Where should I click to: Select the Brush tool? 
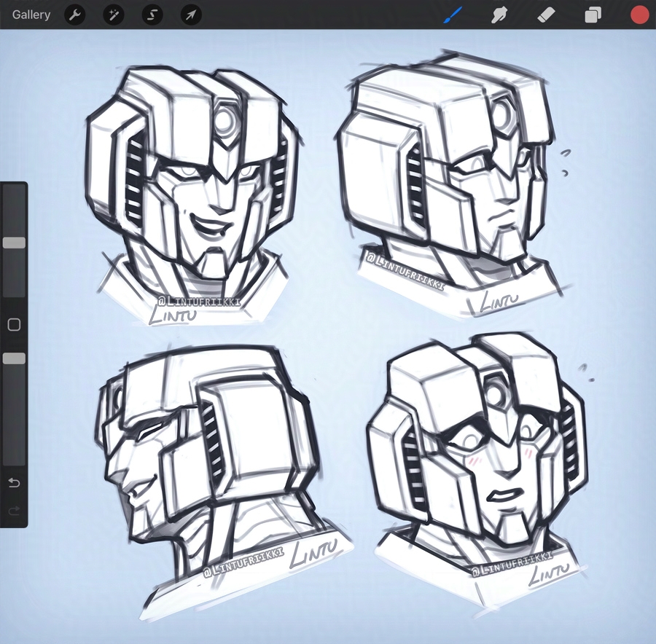coord(453,15)
